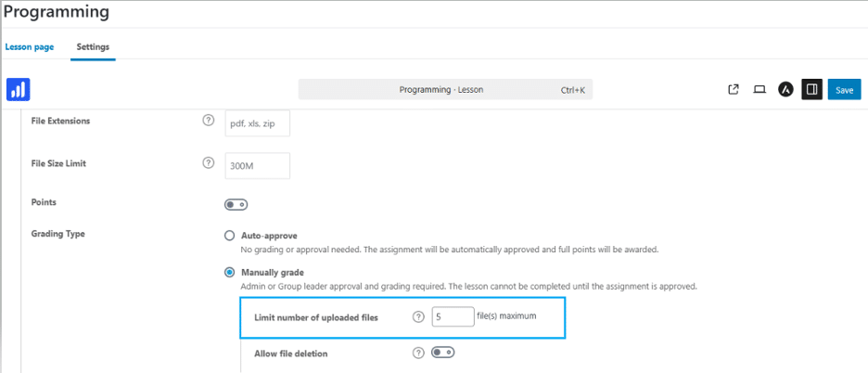Click help icon next to File Extensions
This screenshot has width=868, height=373.
pos(208,121)
